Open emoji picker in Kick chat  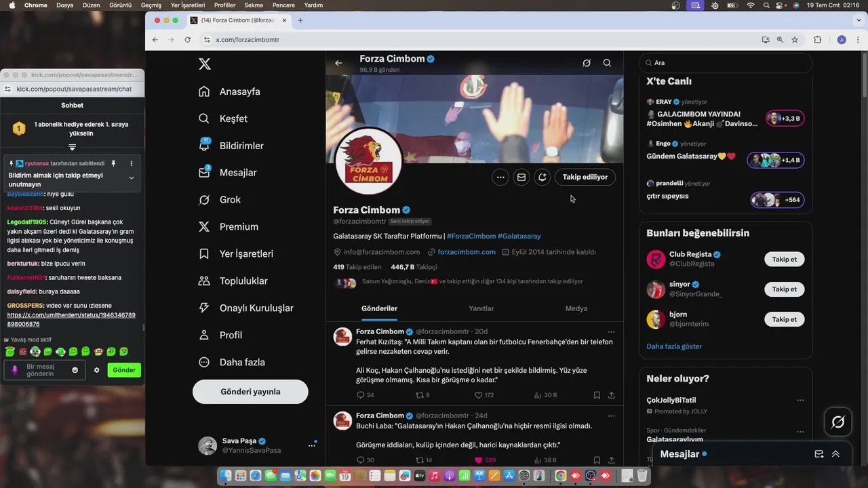click(x=75, y=370)
